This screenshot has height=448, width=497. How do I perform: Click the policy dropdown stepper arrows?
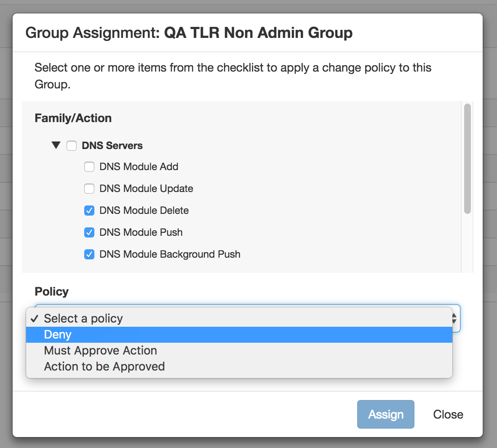pos(454,318)
